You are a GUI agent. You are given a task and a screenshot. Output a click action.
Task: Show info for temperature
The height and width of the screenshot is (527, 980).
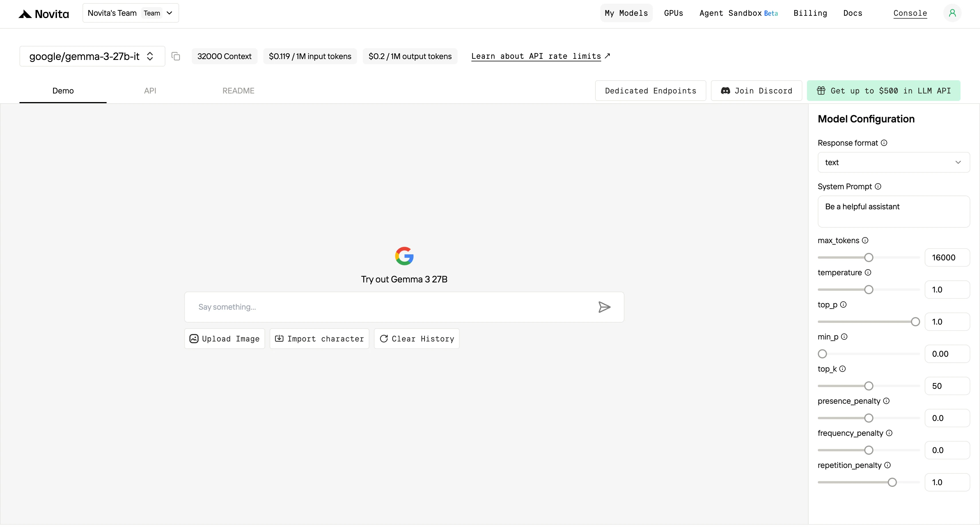click(868, 273)
